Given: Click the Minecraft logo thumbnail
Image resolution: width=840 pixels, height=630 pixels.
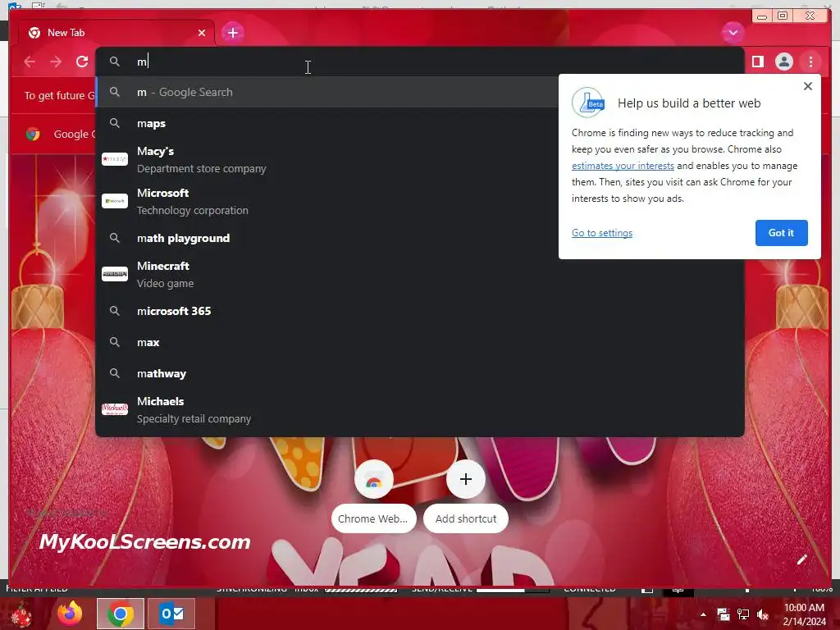Looking at the screenshot, I should pos(115,274).
